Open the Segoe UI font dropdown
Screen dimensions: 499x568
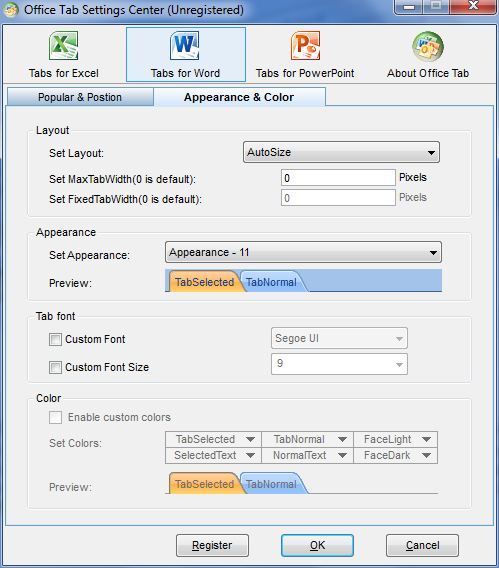point(339,338)
